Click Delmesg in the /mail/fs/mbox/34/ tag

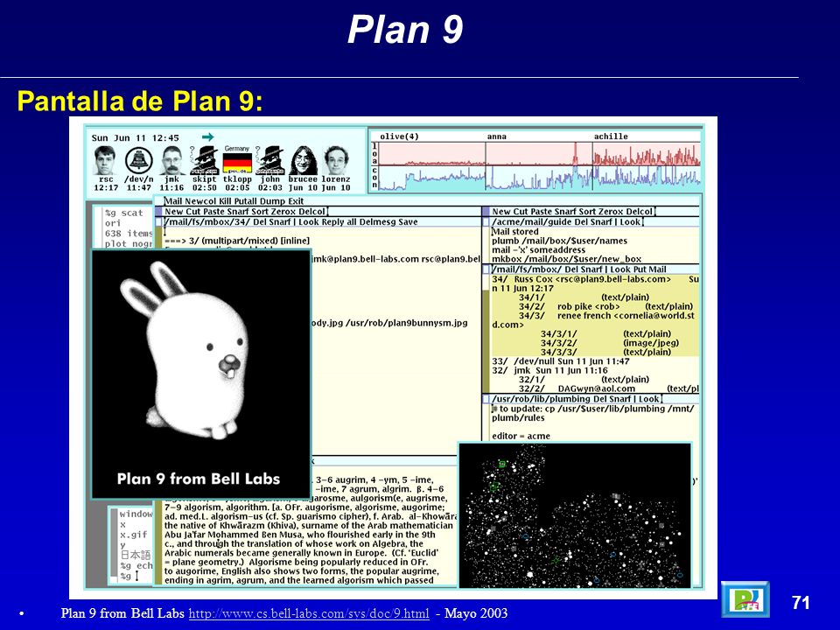tap(376, 221)
